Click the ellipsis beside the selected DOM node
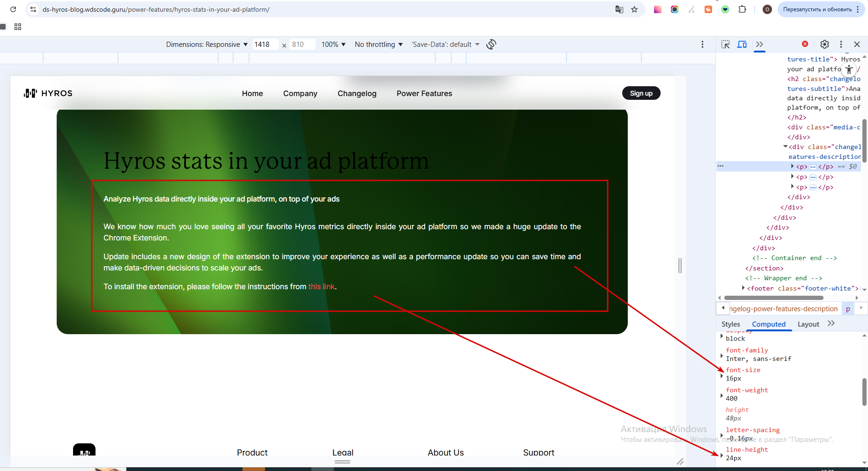This screenshot has width=868, height=471. (x=721, y=166)
